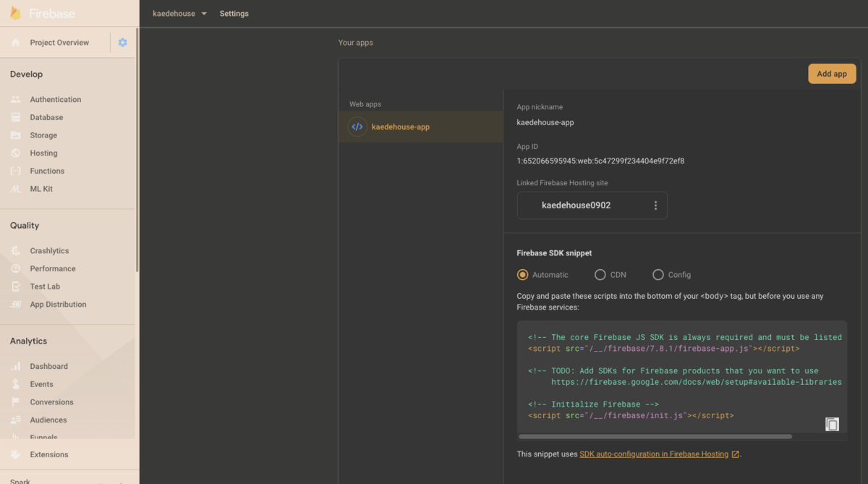
Task: Select the Automatic snippet radio button
Action: [x=522, y=275]
